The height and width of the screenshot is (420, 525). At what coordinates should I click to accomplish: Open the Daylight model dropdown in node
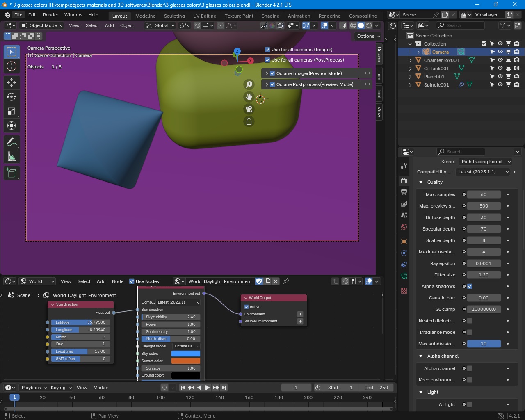[x=187, y=346]
